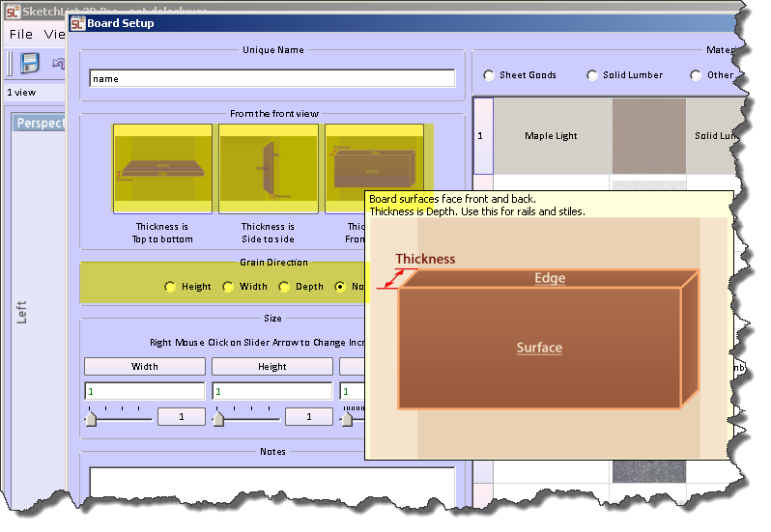Set grain direction to Width
Image resolution: width=771 pixels, height=532 pixels.
(228, 287)
